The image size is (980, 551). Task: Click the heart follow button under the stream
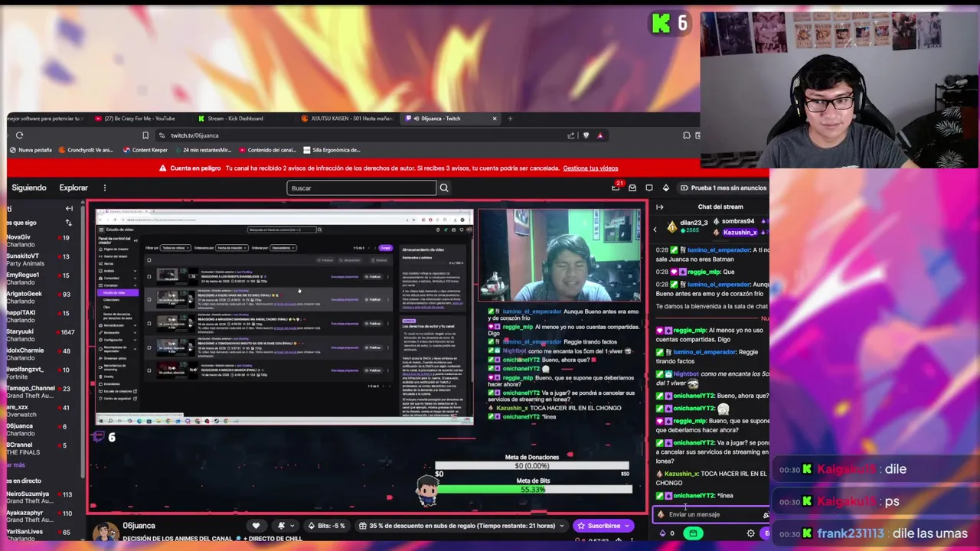256,526
